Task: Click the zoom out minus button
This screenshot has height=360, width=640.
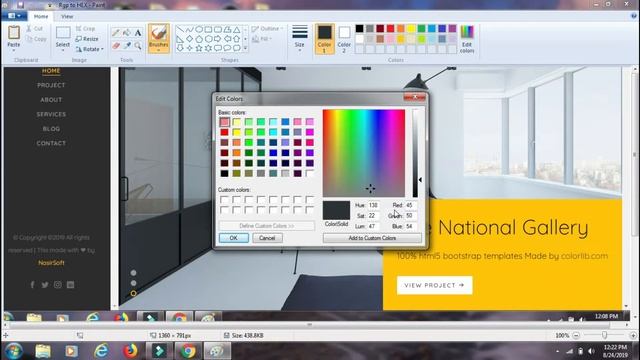Action: coord(576,336)
